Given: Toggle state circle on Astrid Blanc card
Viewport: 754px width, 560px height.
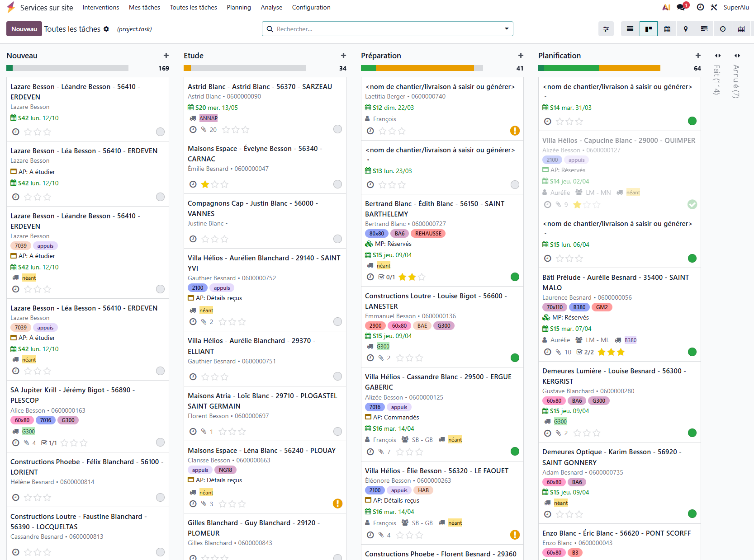Looking at the screenshot, I should click(x=337, y=129).
